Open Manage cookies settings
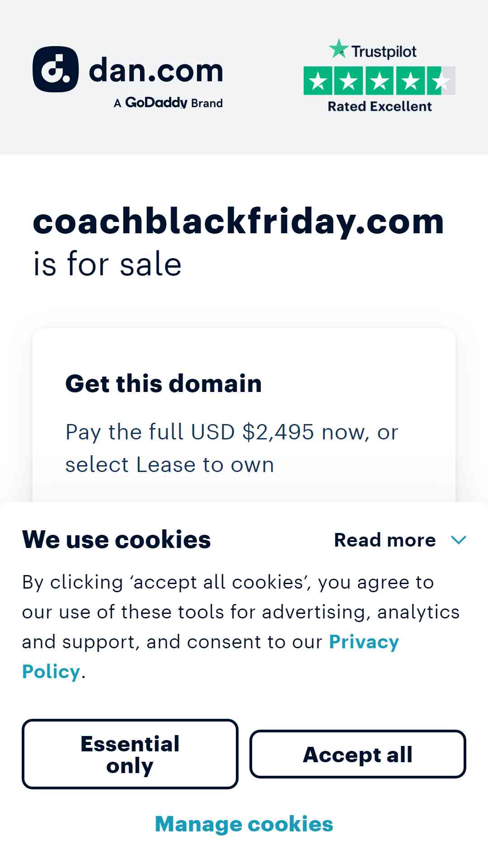The width and height of the screenshot is (488, 868). [244, 824]
